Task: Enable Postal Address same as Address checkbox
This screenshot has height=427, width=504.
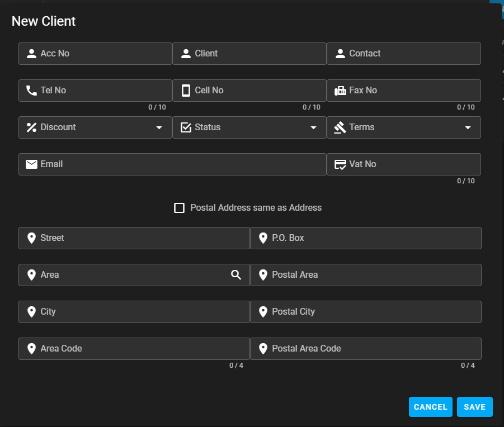Action: 180,208
